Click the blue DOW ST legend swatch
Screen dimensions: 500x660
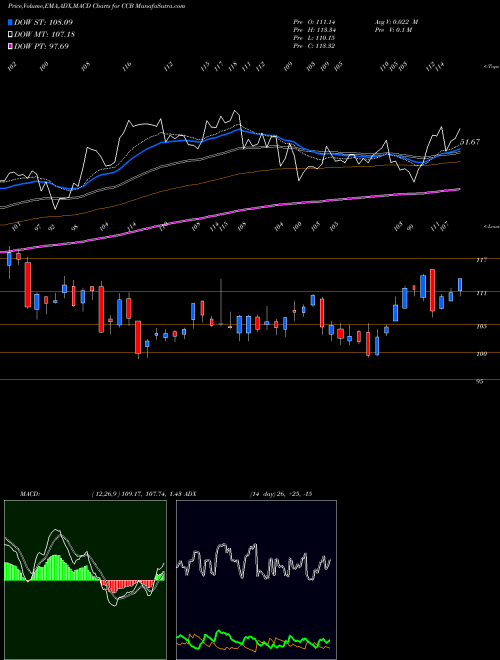coord(10,22)
